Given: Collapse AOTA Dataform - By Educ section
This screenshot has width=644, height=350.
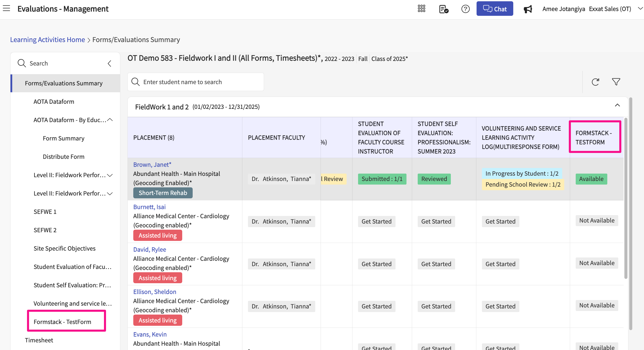Looking at the screenshot, I should tap(110, 120).
